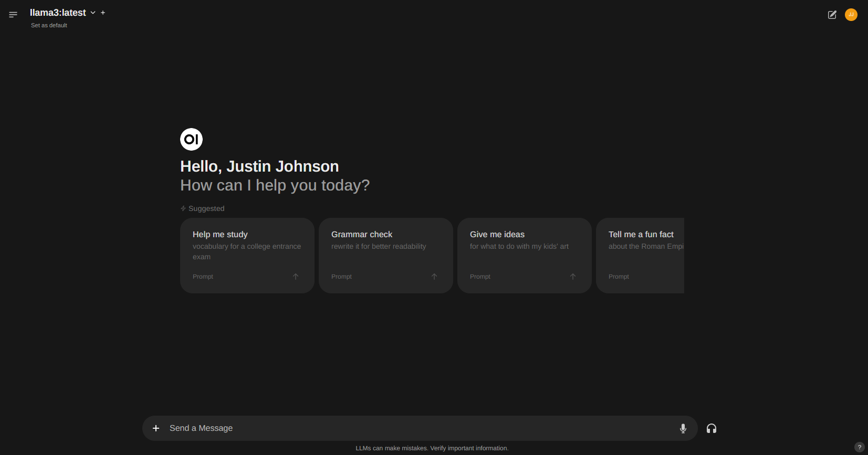Start call mode with the headphones icon

(712, 428)
